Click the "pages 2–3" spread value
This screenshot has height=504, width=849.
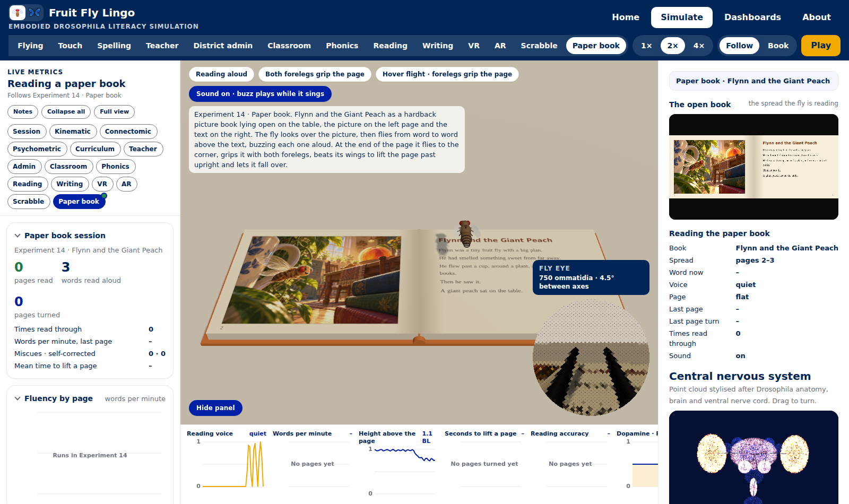(755, 260)
